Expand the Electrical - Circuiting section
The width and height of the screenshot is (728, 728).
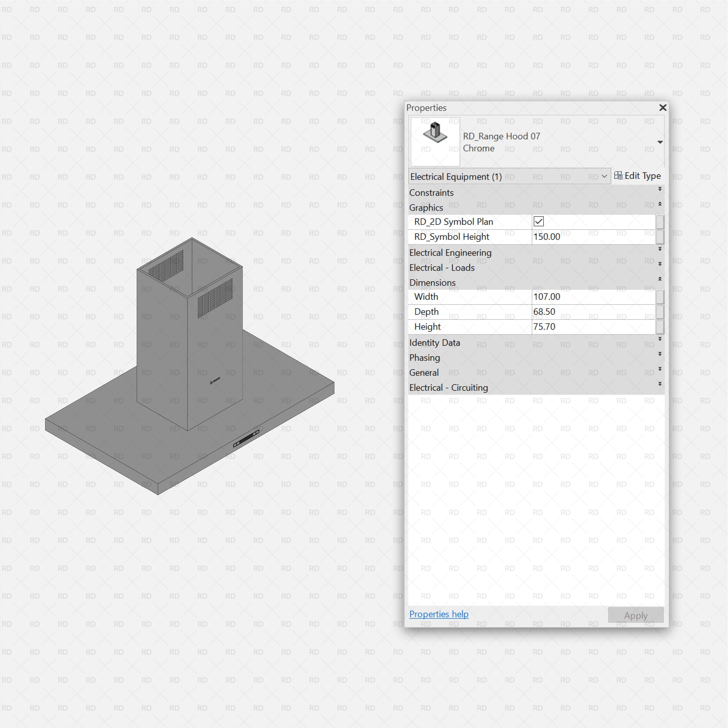click(x=660, y=384)
